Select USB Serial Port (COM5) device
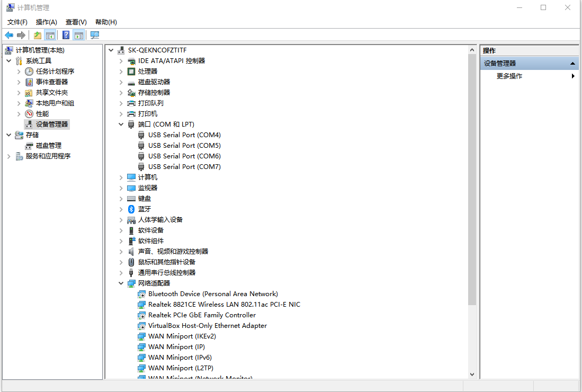Viewport: 582px width, 392px height. pos(184,145)
